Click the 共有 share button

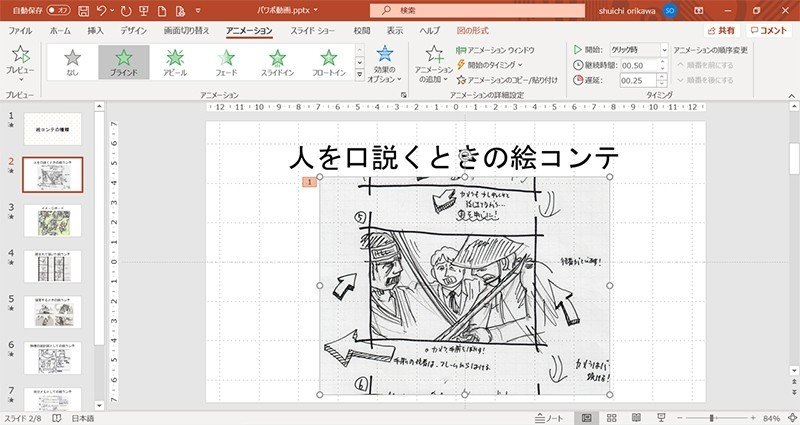click(x=721, y=31)
